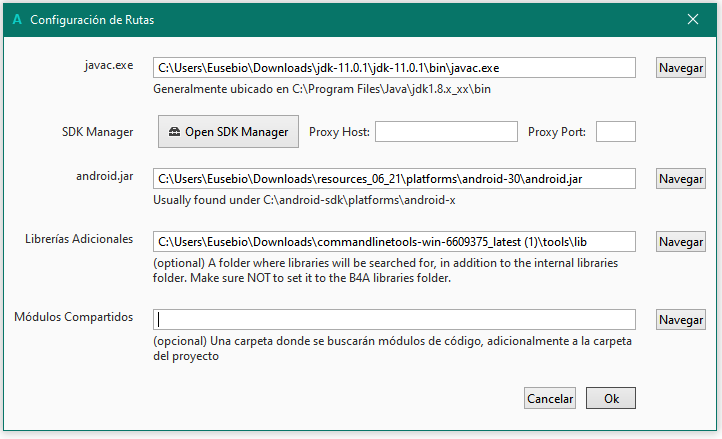Focus the Módulos Compartidos empty field

(x=394, y=320)
